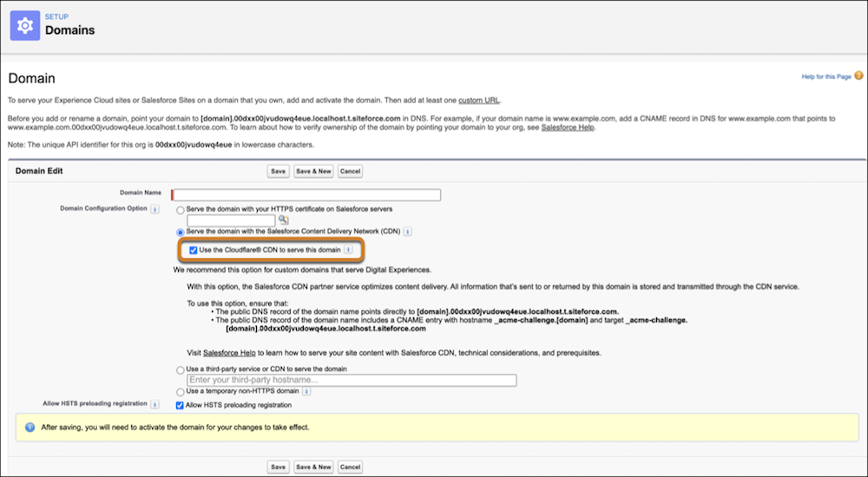Screen dimensions: 868x477
Task: Click info icon beside Domain Configuration Option
Action: tap(155, 209)
